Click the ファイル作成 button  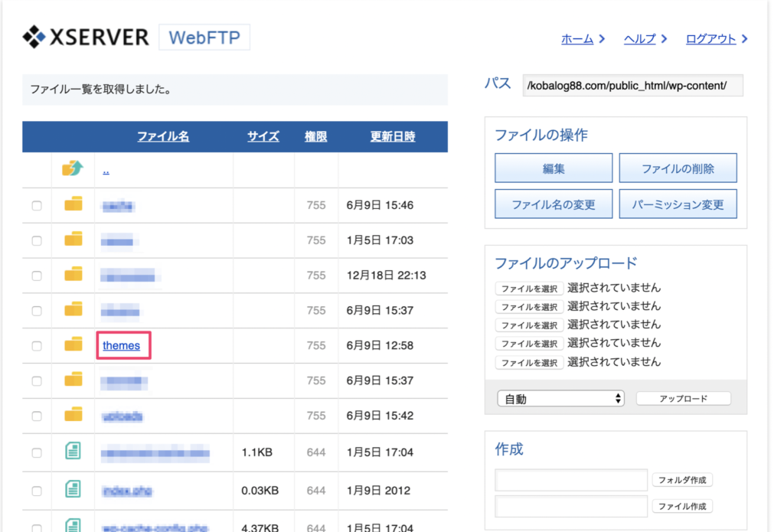pyautogui.click(x=682, y=507)
